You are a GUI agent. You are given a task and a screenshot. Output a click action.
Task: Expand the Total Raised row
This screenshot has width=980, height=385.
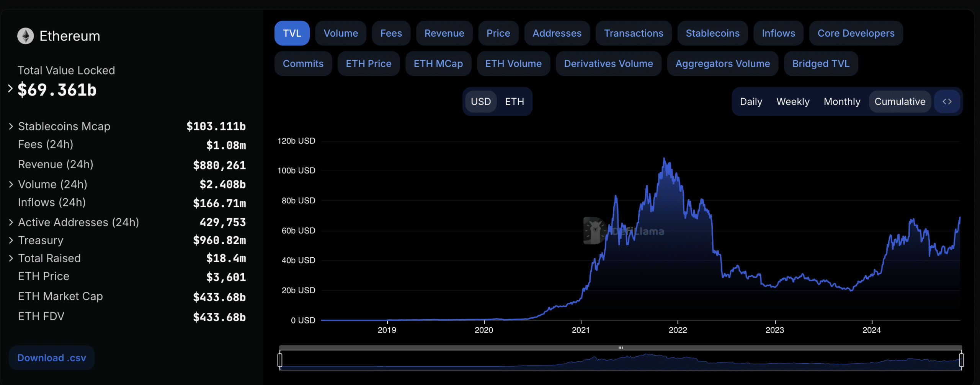coord(11,258)
